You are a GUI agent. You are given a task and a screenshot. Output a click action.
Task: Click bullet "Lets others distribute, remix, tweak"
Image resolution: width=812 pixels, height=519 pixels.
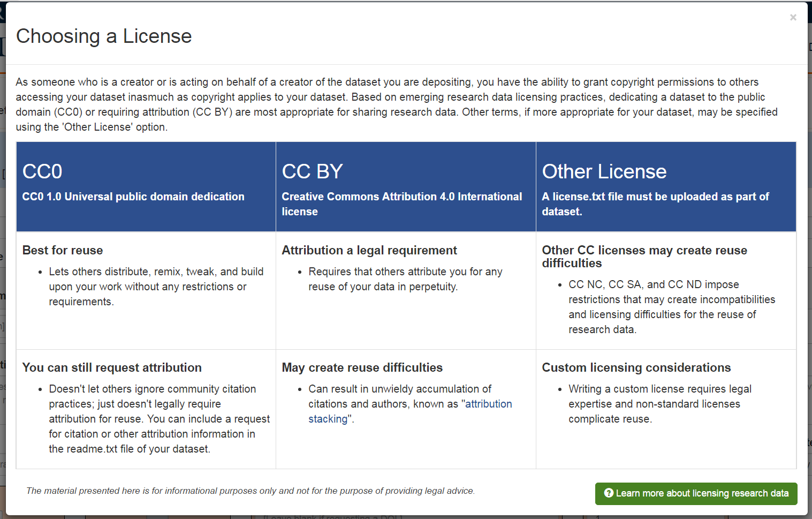click(x=156, y=287)
